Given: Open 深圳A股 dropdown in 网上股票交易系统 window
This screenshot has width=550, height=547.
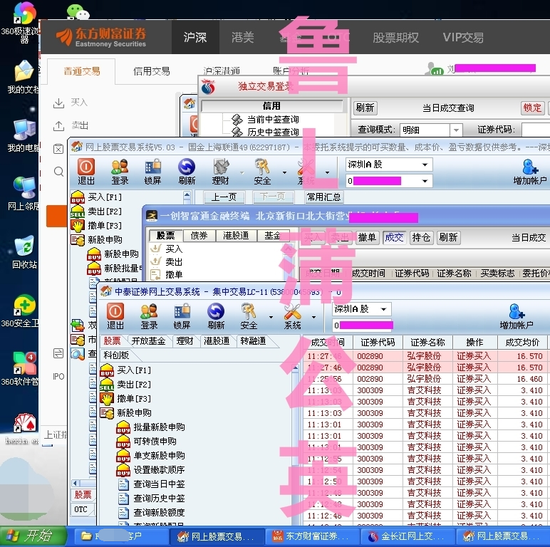Looking at the screenshot, I should (425, 165).
